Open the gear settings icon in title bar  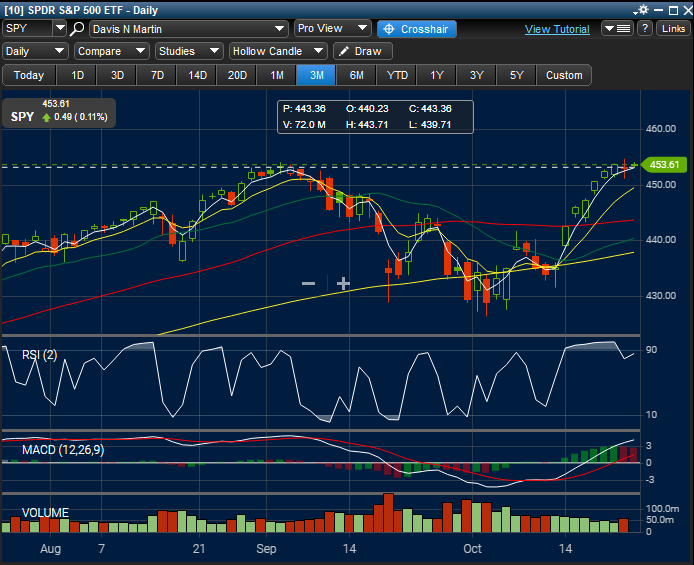point(641,10)
